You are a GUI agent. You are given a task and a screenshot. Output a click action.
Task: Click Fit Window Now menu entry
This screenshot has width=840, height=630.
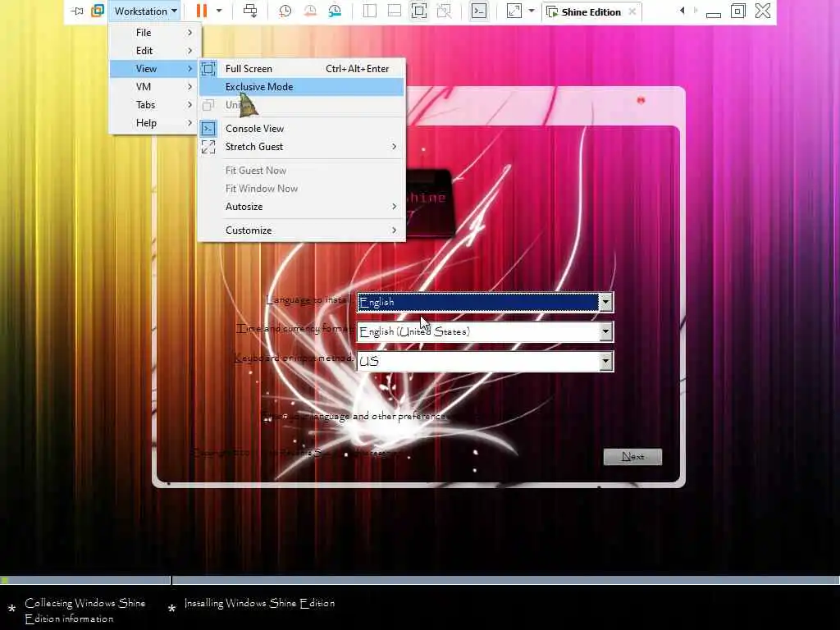coord(302,189)
